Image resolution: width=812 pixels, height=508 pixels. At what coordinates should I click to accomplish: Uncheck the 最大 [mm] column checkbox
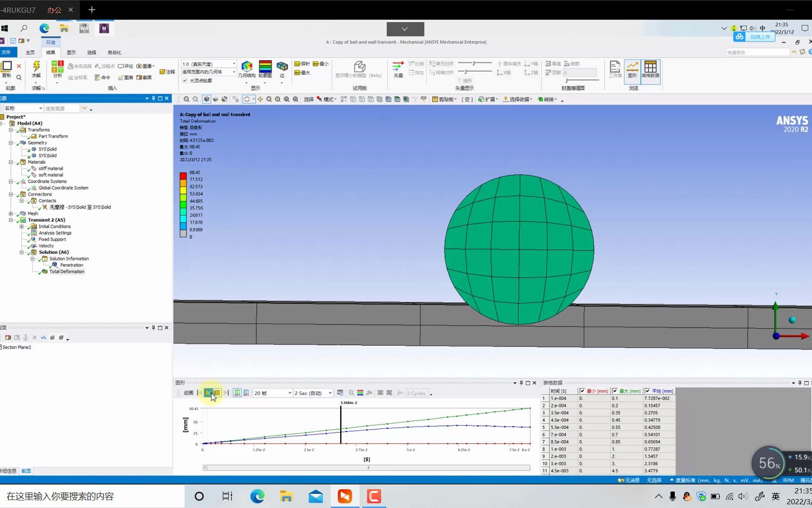[x=615, y=391]
